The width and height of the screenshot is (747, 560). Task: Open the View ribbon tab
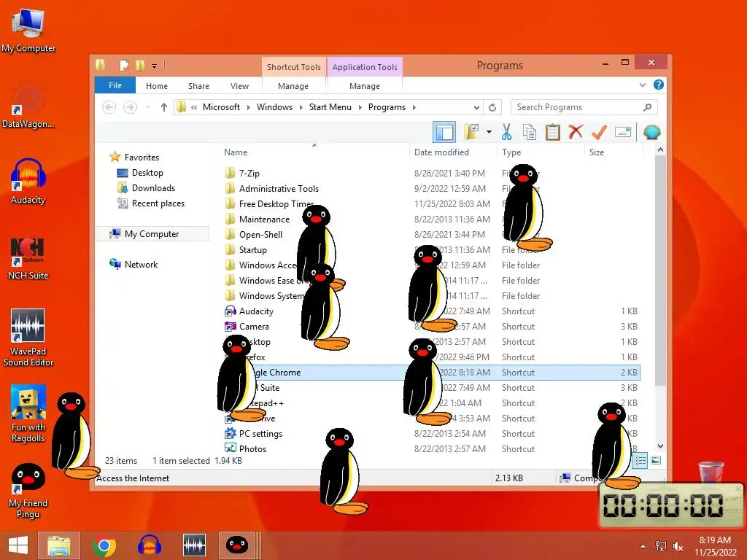click(239, 86)
